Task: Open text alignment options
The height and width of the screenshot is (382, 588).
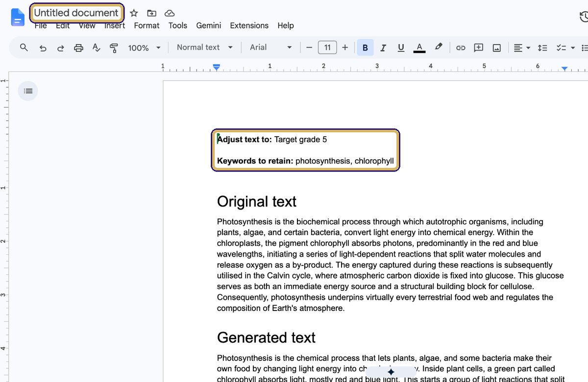Action: coord(522,48)
